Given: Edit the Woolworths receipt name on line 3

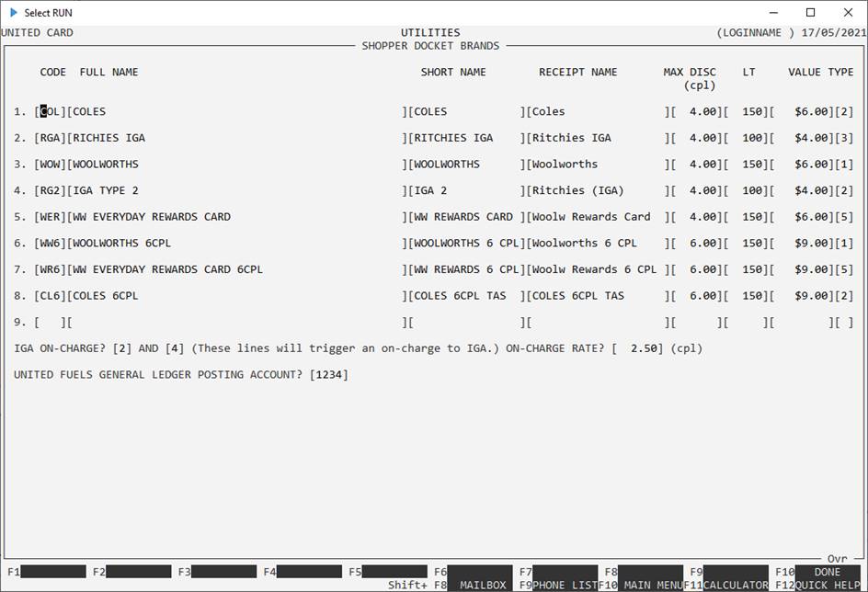Looking at the screenshot, I should coord(598,165).
